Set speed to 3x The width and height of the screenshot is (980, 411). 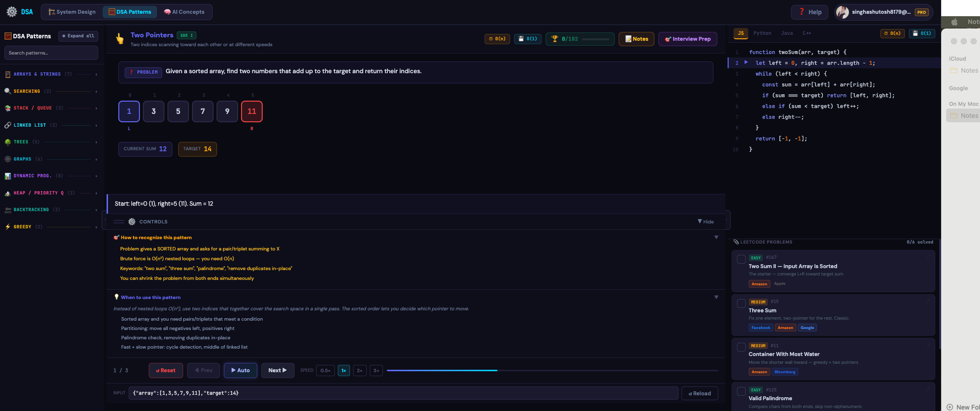coord(376,371)
